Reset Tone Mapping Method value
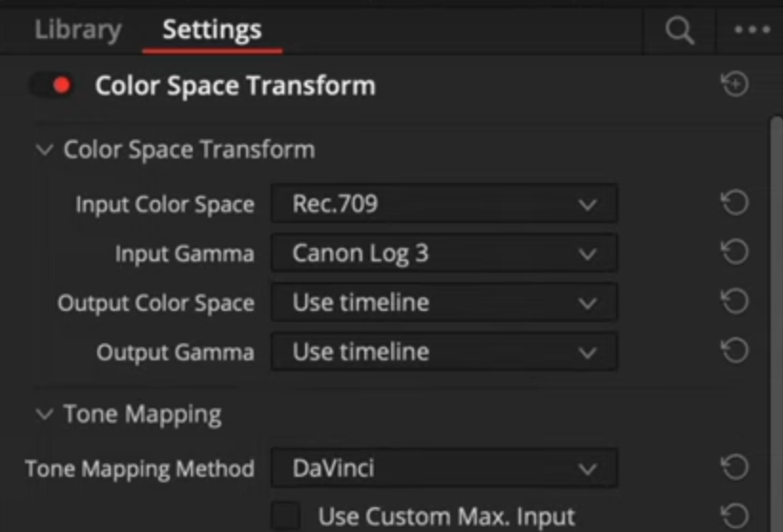 (x=734, y=467)
